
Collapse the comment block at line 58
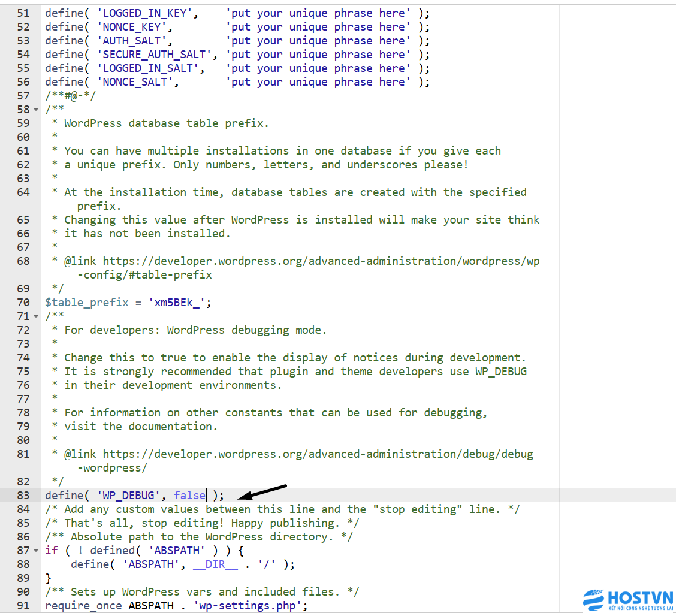(36, 110)
